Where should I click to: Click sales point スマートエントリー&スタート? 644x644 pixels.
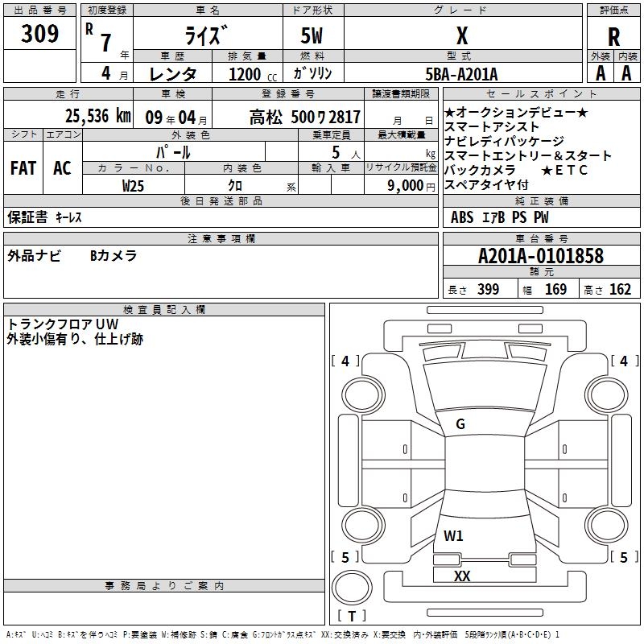pyautogui.click(x=528, y=155)
